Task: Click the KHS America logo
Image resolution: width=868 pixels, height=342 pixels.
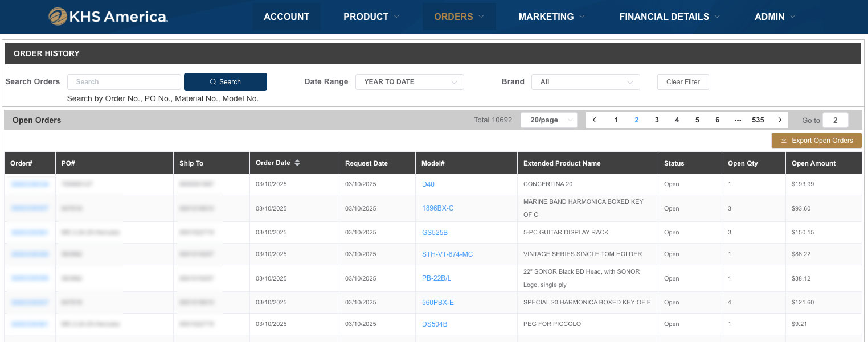Action: pos(108,17)
